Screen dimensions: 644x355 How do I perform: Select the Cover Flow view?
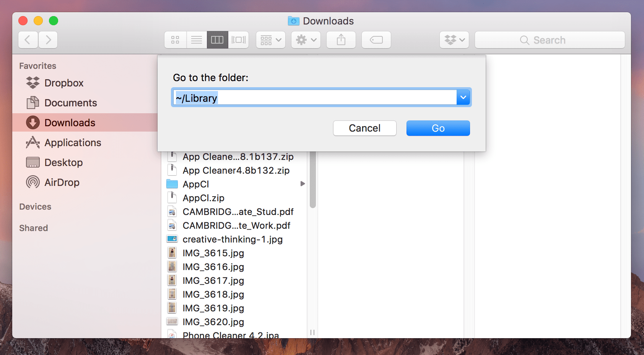(x=239, y=39)
